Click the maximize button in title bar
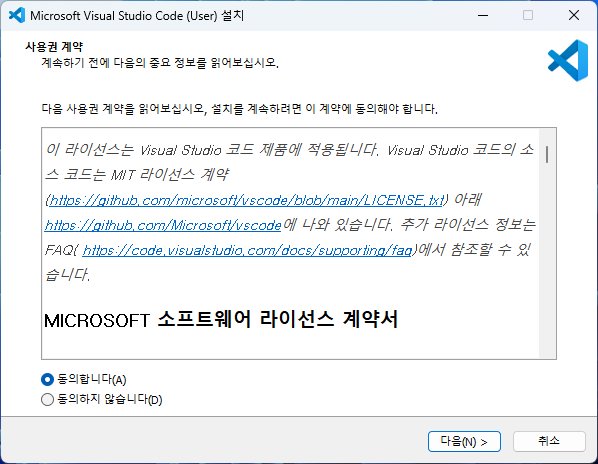The image size is (598, 464). (x=528, y=15)
